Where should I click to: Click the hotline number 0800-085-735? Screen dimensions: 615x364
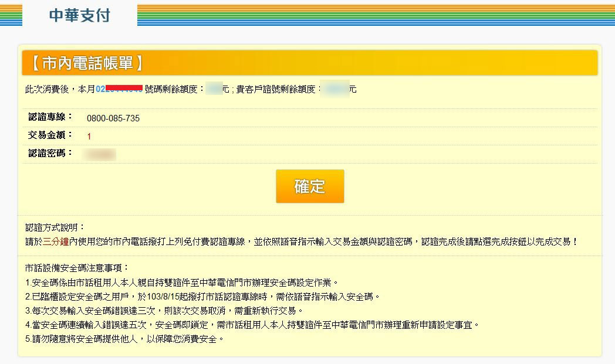(x=113, y=118)
